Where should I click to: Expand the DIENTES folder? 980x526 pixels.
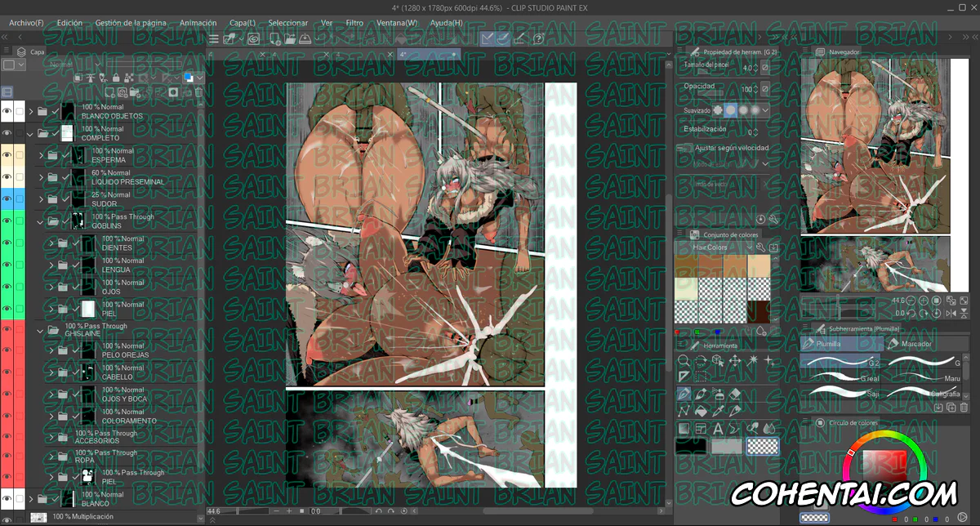(51, 243)
